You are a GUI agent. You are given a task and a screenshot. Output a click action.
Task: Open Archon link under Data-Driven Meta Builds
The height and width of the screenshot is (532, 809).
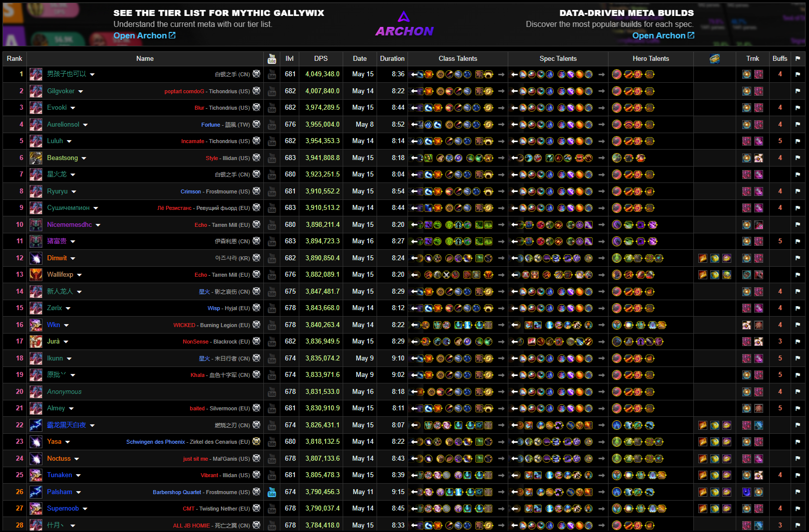point(663,35)
